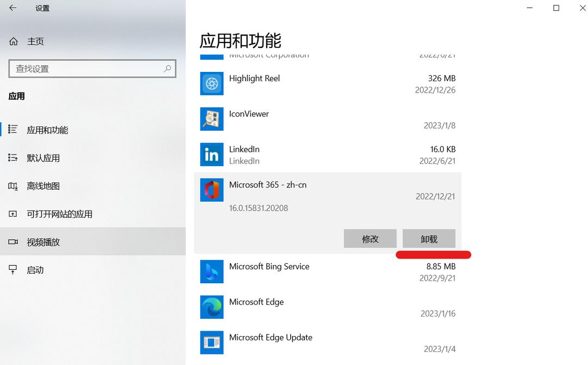
Task: Open the 视频播放 settings page
Action: (44, 242)
